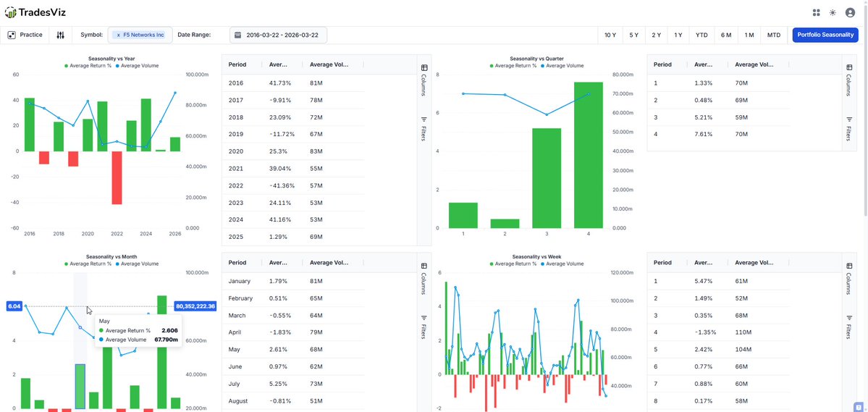Click the 2022 red bar in Year chart
This screenshot has width=868, height=412.
(x=117, y=177)
